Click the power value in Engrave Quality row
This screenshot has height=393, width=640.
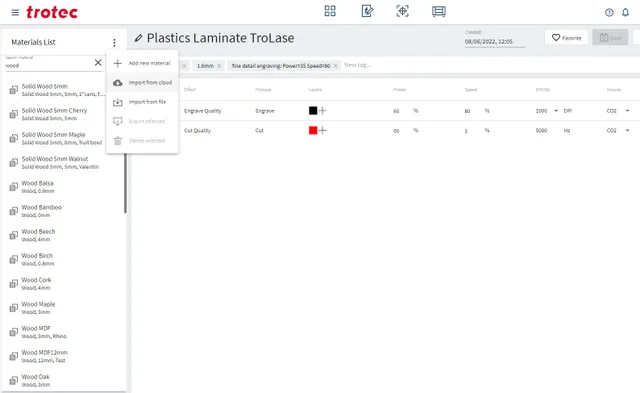point(396,111)
